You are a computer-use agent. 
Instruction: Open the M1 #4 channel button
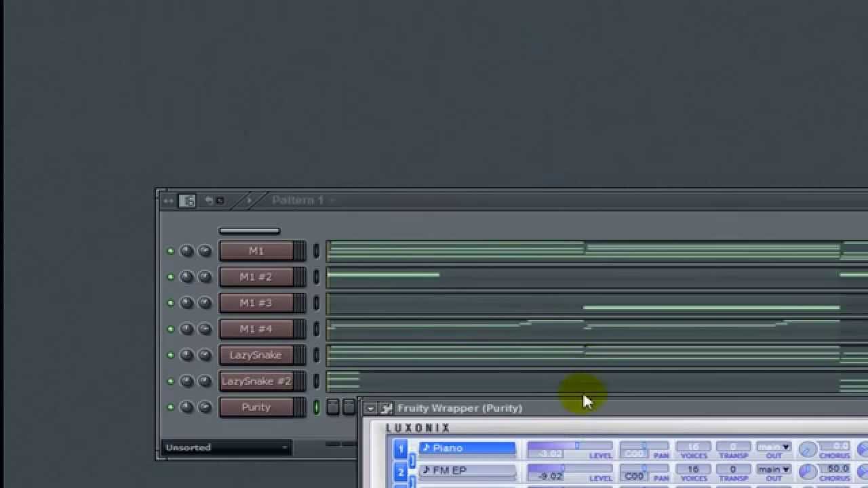(256, 329)
